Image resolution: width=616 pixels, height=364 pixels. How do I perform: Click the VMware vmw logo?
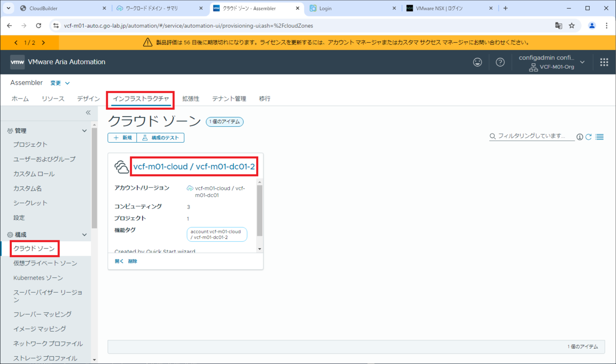click(17, 62)
